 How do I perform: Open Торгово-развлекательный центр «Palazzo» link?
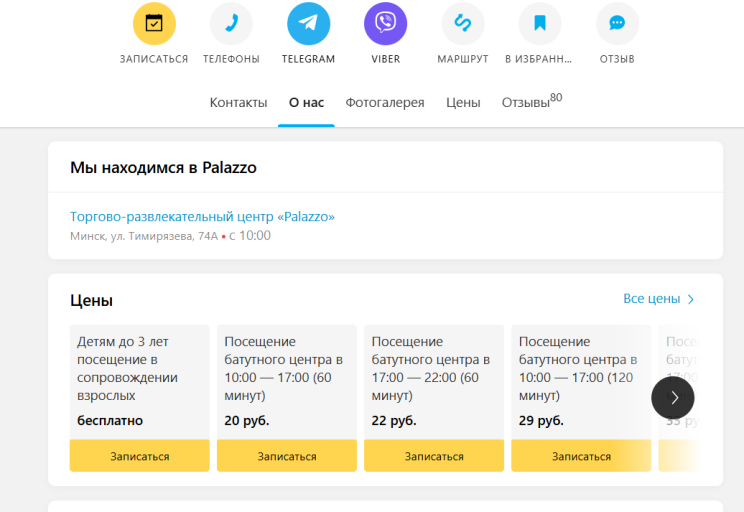click(203, 216)
